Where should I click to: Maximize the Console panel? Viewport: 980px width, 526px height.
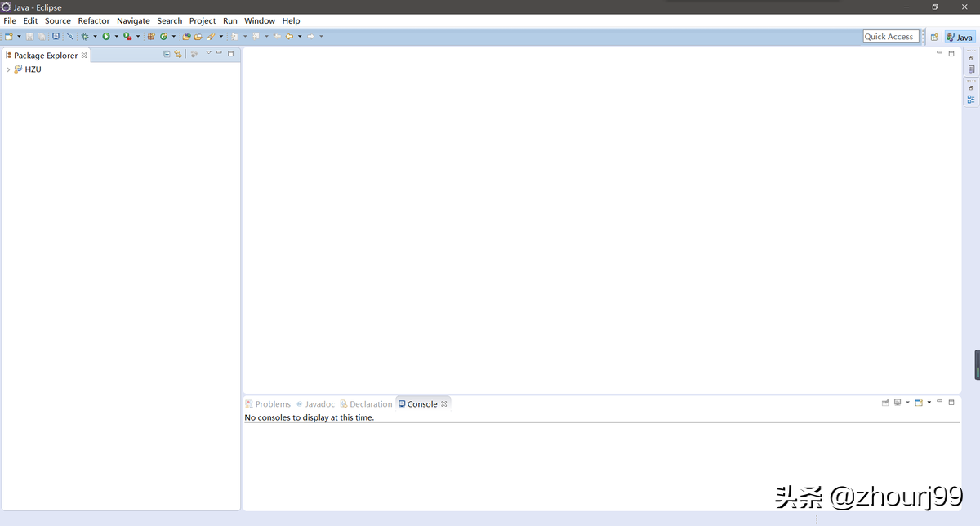[x=951, y=402]
